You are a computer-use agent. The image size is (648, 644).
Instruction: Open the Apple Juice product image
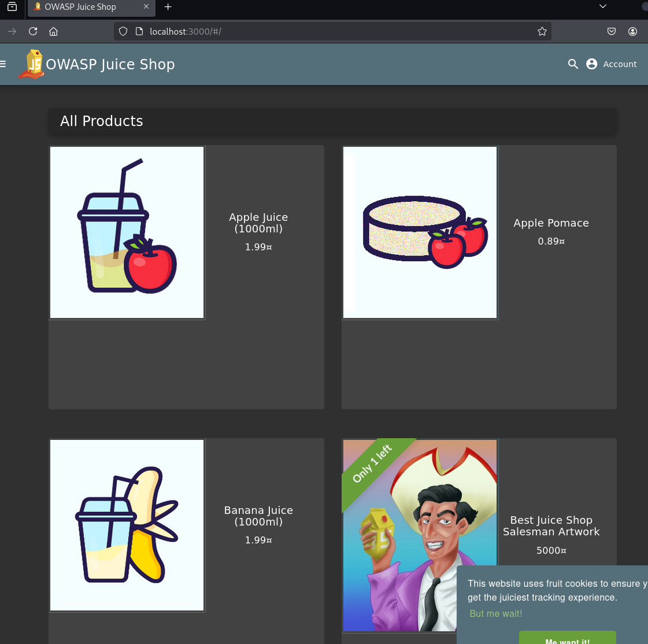(x=127, y=232)
